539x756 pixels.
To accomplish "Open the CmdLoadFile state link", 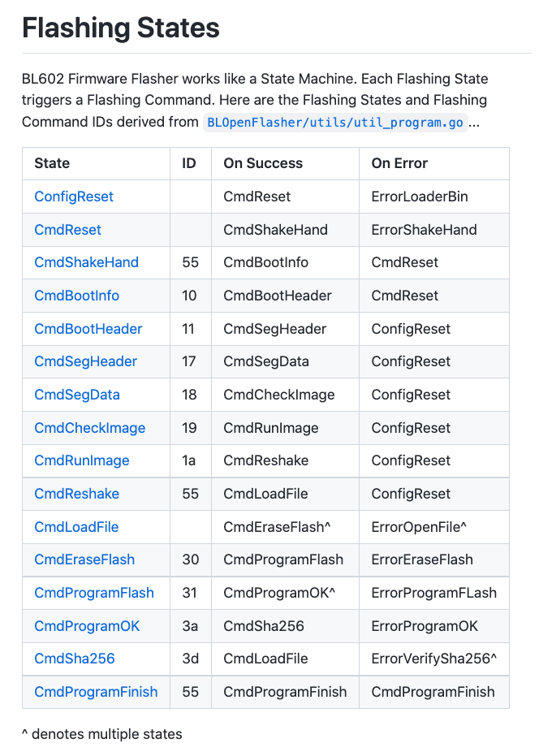I will (76, 527).
